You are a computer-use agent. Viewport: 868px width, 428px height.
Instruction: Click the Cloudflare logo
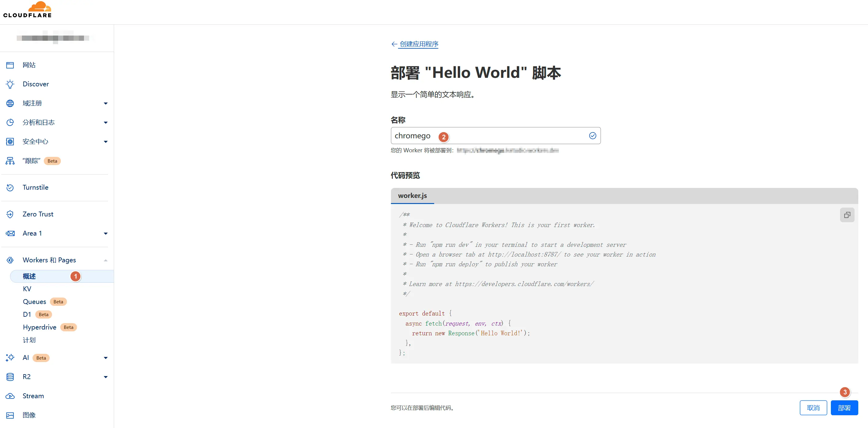click(27, 9)
